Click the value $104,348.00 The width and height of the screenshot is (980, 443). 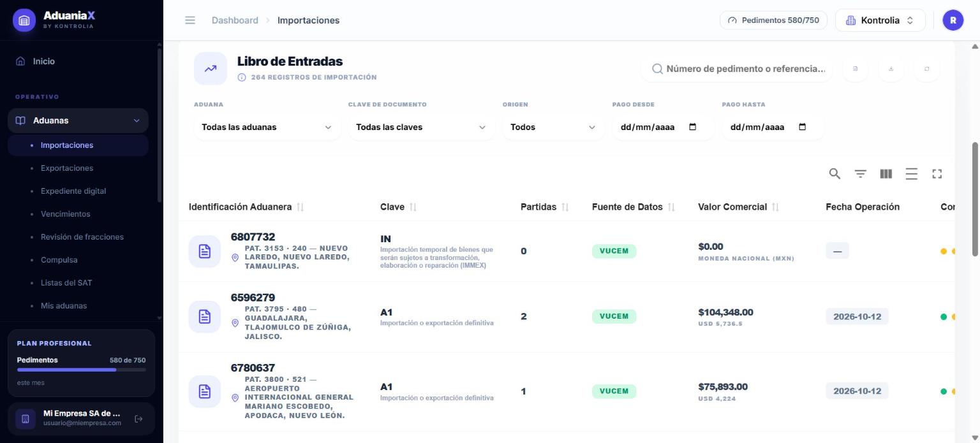tap(725, 312)
